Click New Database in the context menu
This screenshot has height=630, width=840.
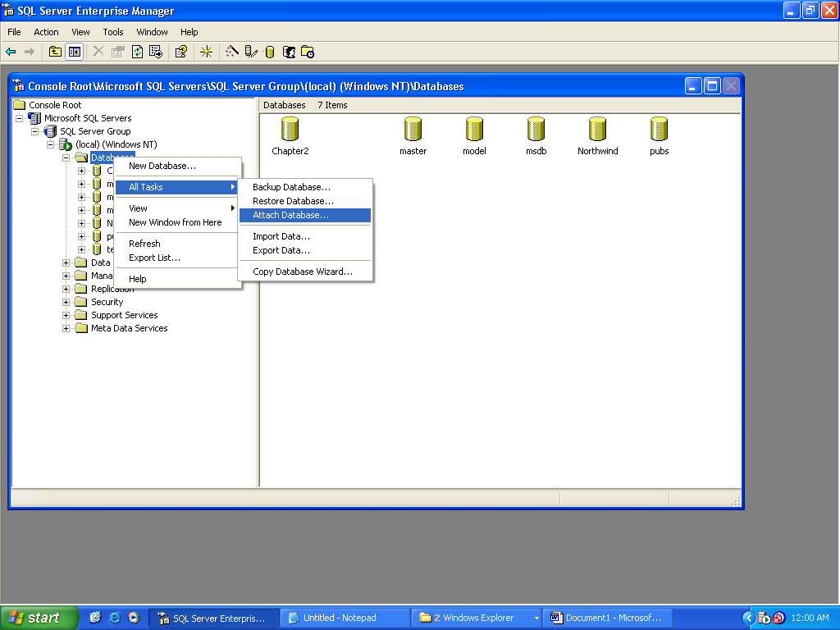coord(162,166)
